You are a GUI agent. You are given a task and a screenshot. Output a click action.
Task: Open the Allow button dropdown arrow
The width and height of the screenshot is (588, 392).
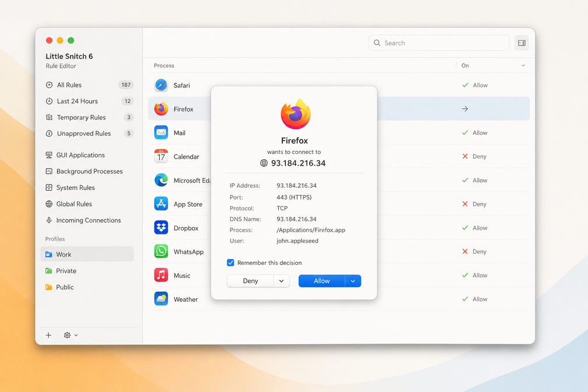pyautogui.click(x=353, y=281)
